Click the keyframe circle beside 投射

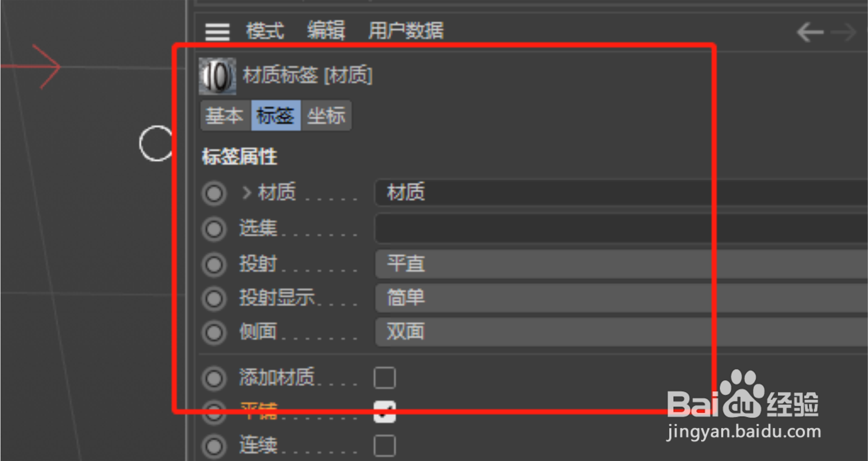pyautogui.click(x=214, y=265)
